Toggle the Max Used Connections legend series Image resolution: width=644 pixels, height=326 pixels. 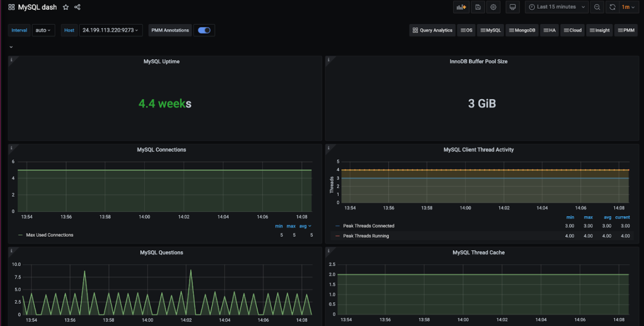tap(50, 235)
